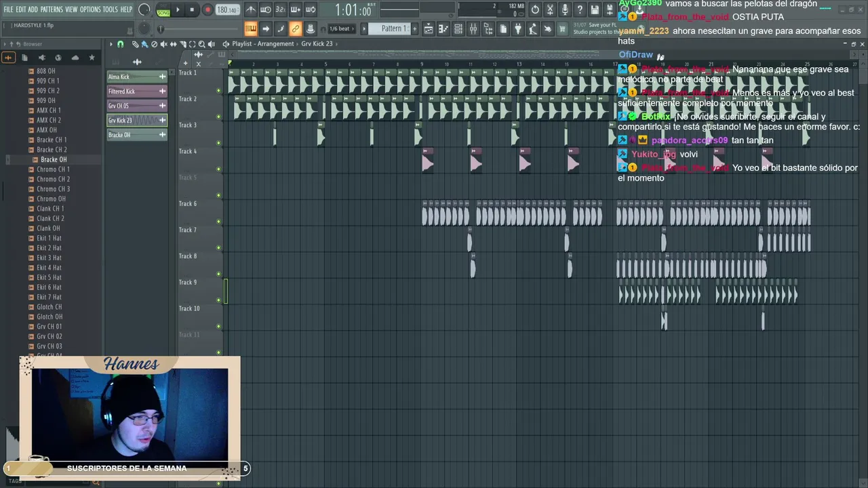Image resolution: width=868 pixels, height=488 pixels.
Task: Click the 180 tempo field
Action: [x=228, y=10]
